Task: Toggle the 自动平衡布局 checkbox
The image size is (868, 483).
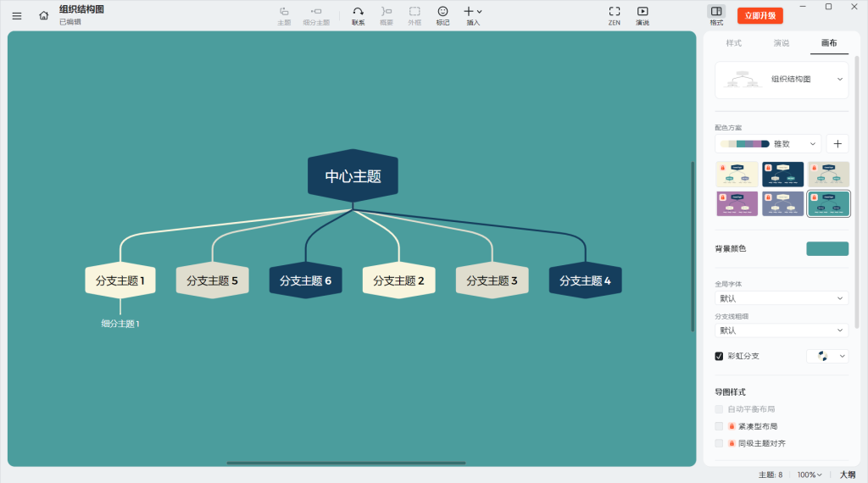Action: (719, 409)
